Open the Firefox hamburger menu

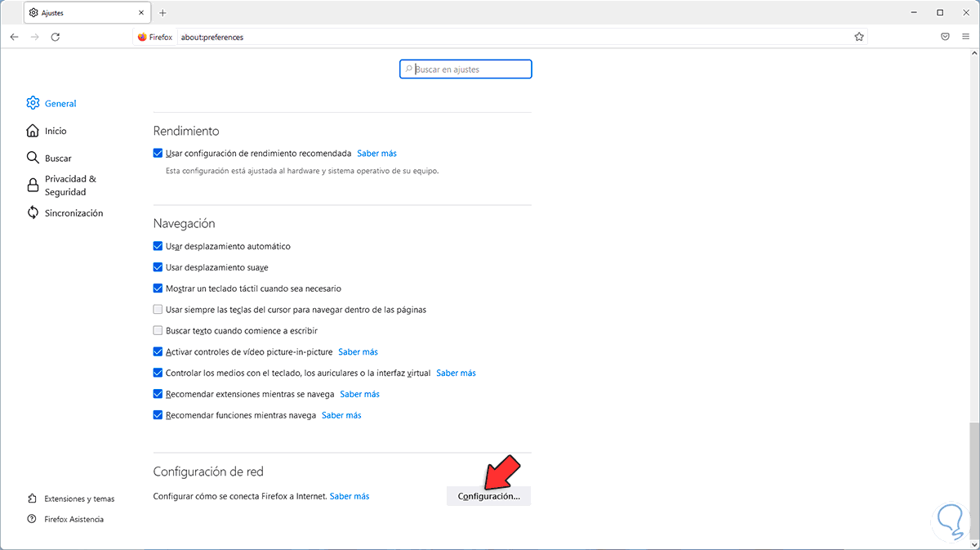tap(965, 37)
